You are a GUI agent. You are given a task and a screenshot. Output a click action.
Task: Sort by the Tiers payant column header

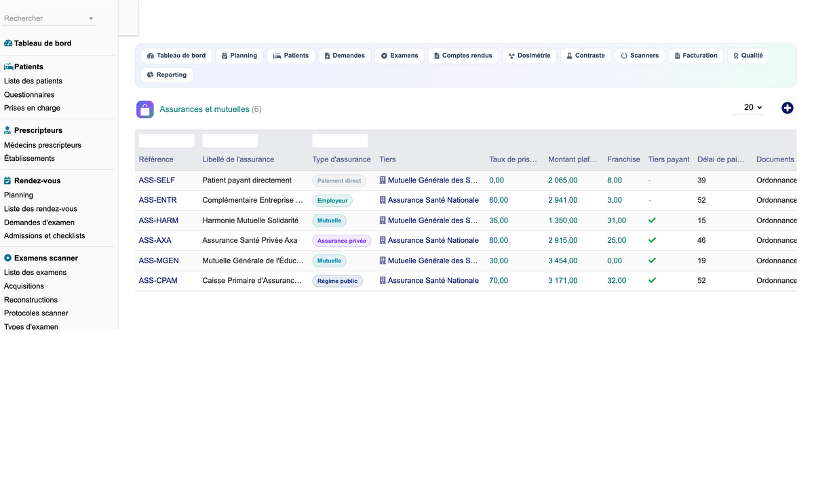pyautogui.click(x=669, y=159)
